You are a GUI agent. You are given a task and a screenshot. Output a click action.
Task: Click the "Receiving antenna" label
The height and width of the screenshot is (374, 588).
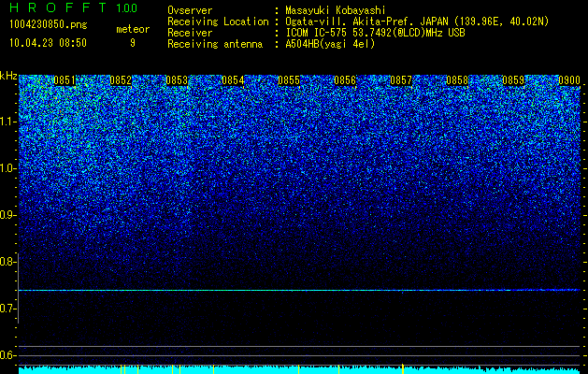click(x=215, y=44)
